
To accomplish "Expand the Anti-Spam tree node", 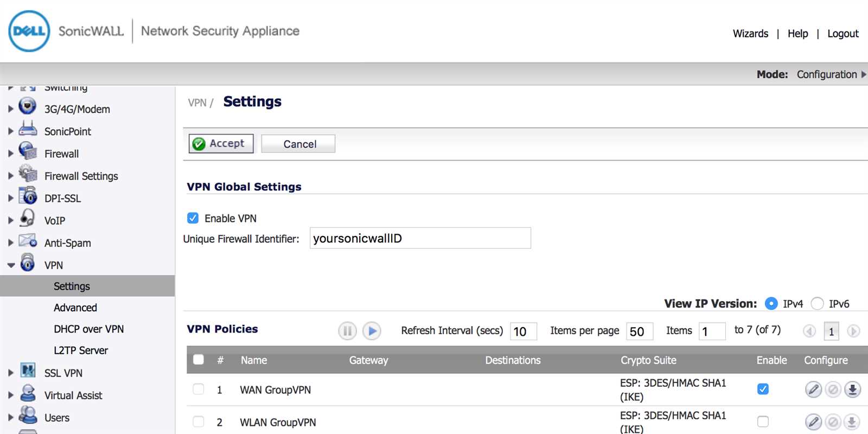I will [10, 242].
